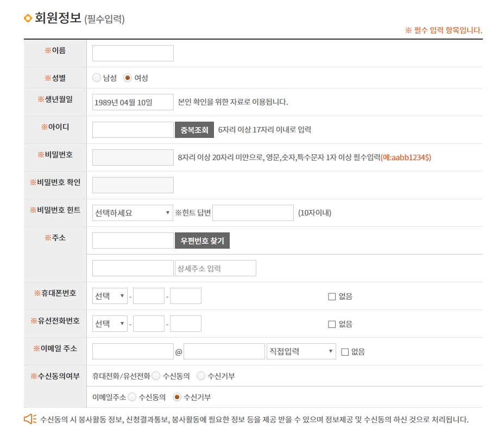
Task: Open the 유선전화번호 area code 선택 dropdown
Action: [x=110, y=324]
